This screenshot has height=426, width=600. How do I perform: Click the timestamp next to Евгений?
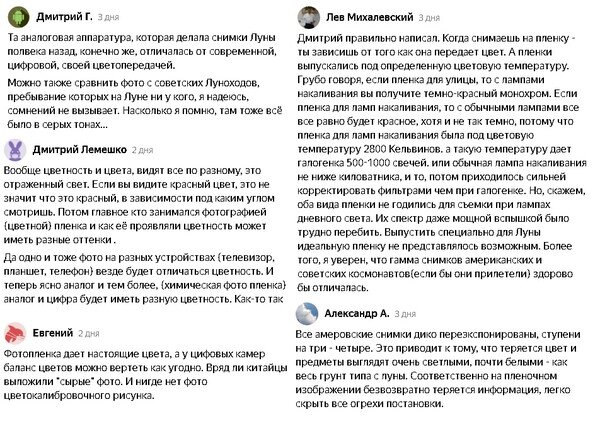click(x=90, y=334)
